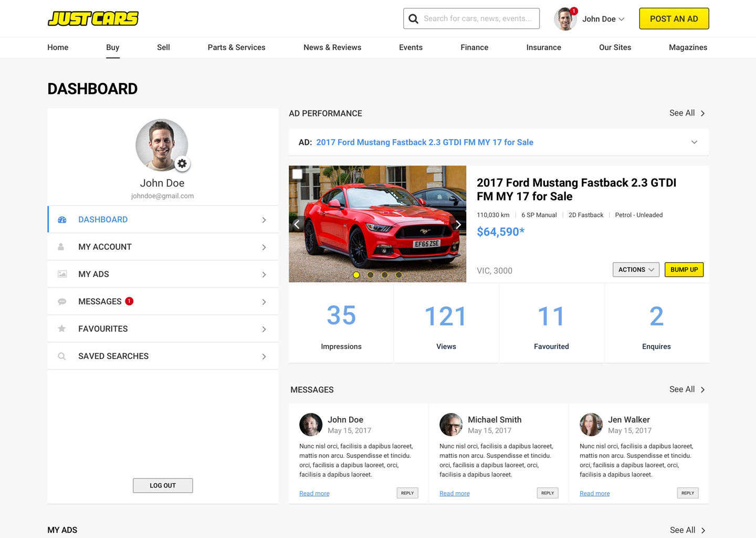Click the My Account person icon
This screenshot has height=538, width=756.
[x=61, y=246]
